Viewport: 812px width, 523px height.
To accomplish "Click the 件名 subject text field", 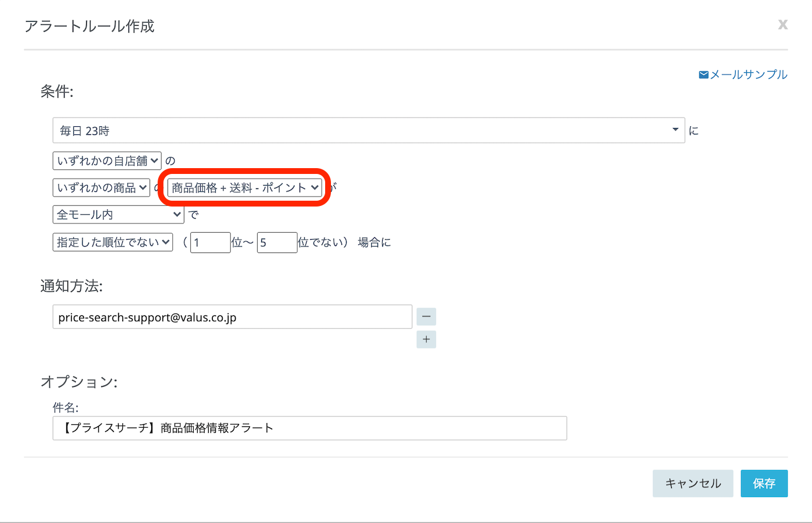I will (x=309, y=428).
